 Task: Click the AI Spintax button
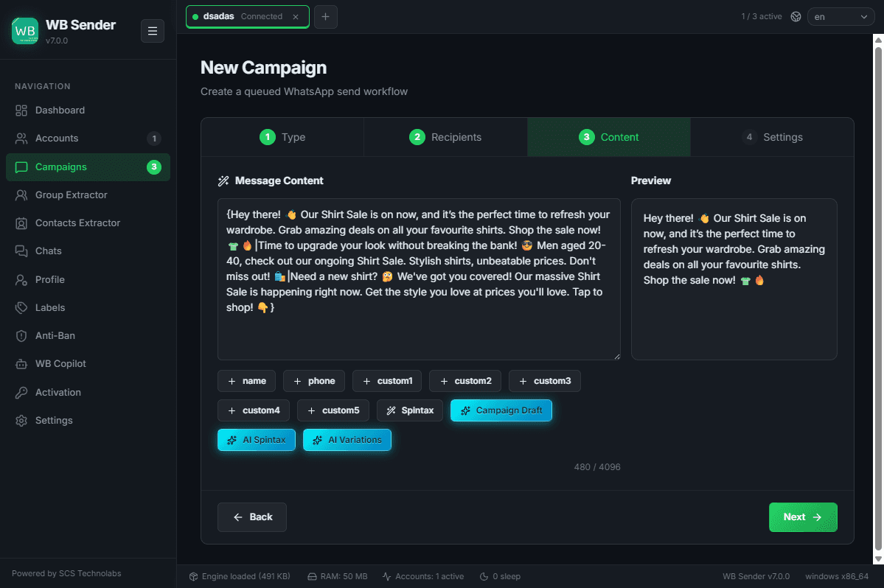pos(257,440)
